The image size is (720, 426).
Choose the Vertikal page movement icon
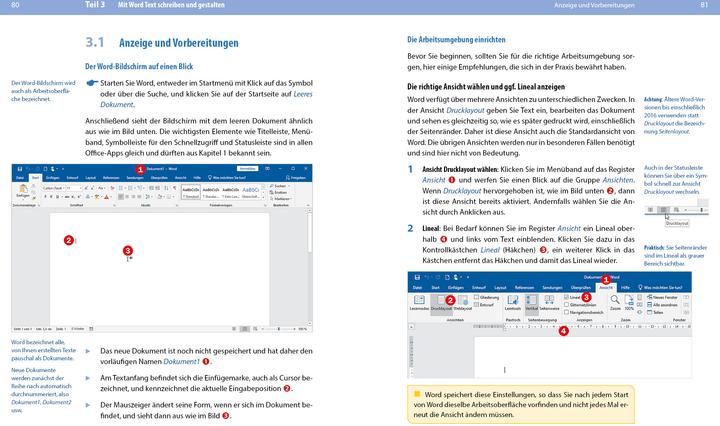coord(532,302)
